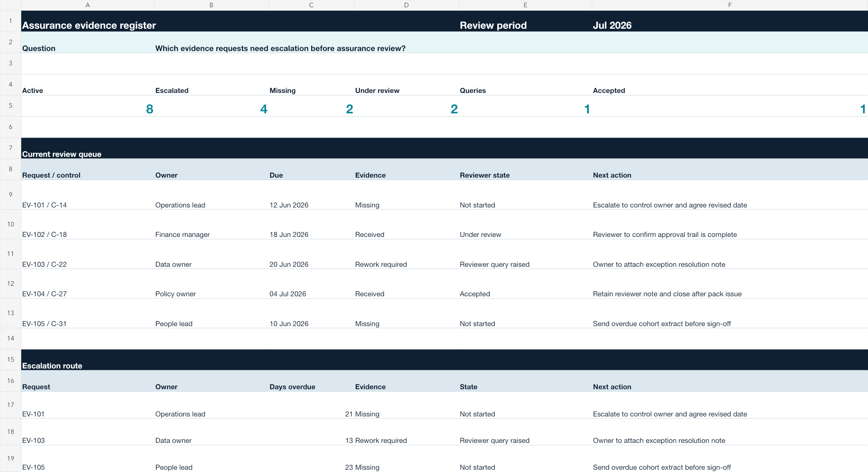Viewport: 868px width, 472px height.
Task: Select column C header
Action: [x=311, y=5]
